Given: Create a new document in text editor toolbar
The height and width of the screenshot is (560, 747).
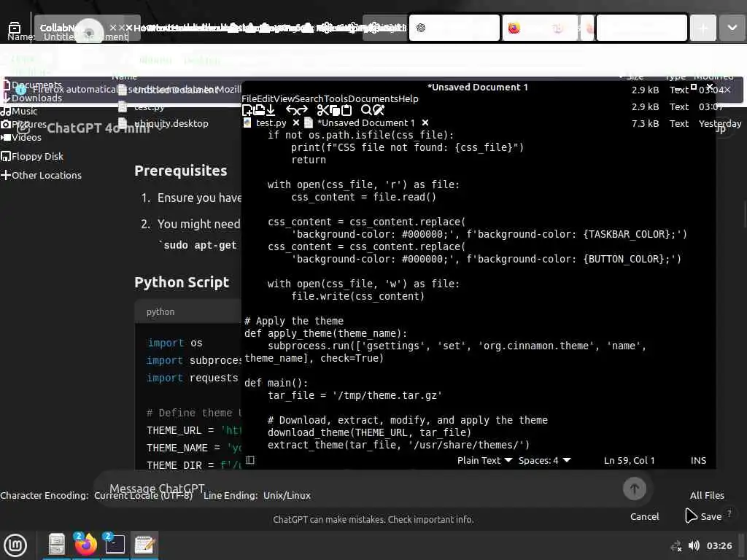Looking at the screenshot, I should [247, 111].
